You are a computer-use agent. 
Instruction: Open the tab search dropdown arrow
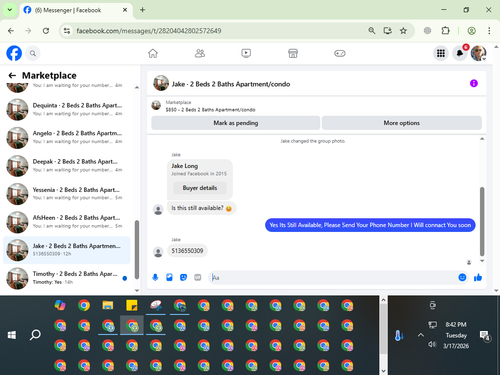click(10, 10)
